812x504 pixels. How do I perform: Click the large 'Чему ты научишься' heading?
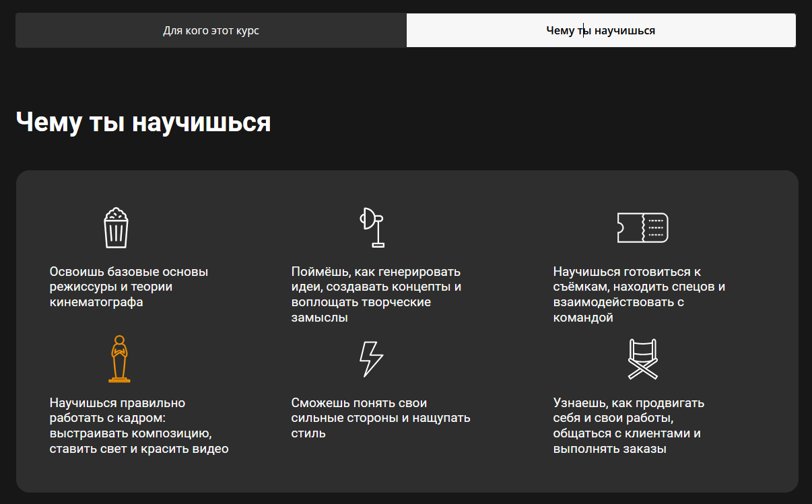(x=143, y=122)
